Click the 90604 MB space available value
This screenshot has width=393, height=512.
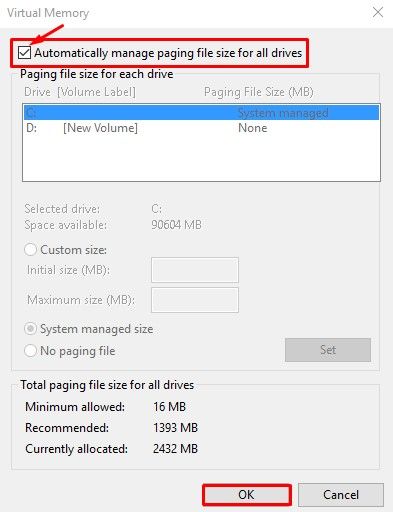click(x=176, y=225)
